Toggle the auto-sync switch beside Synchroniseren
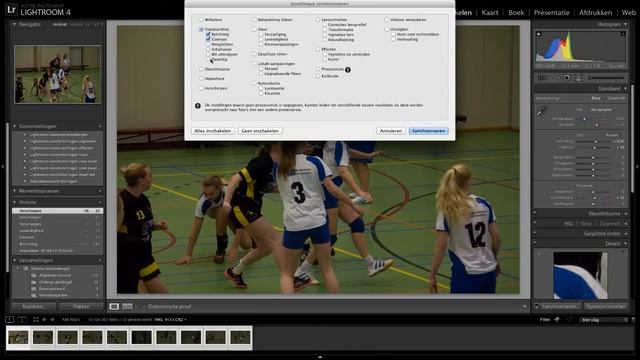 click(537, 307)
